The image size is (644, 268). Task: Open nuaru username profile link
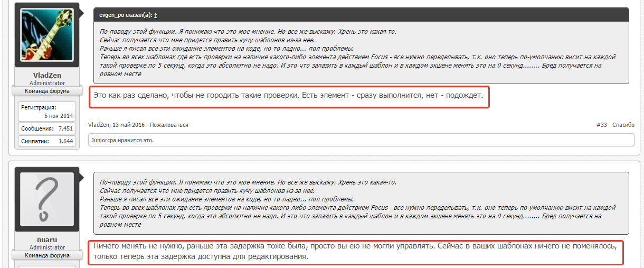pos(48,240)
